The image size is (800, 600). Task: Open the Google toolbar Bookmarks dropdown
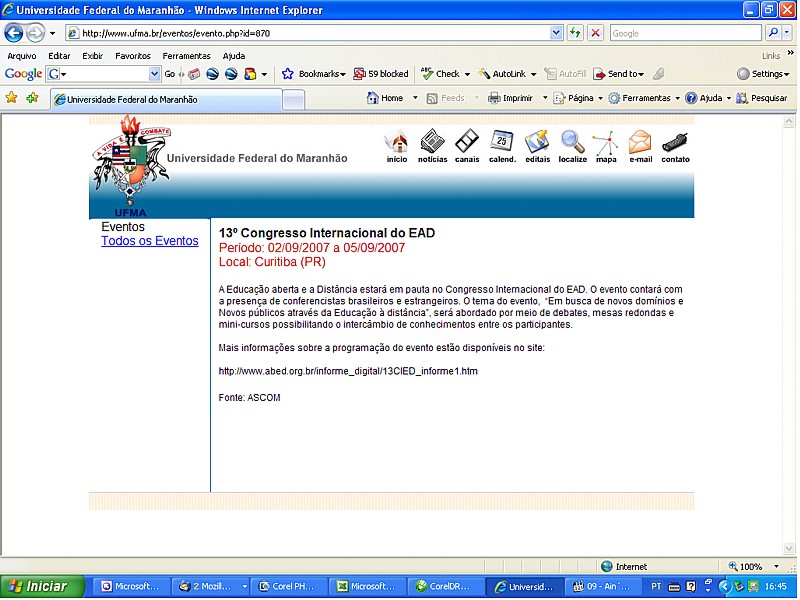click(x=314, y=74)
